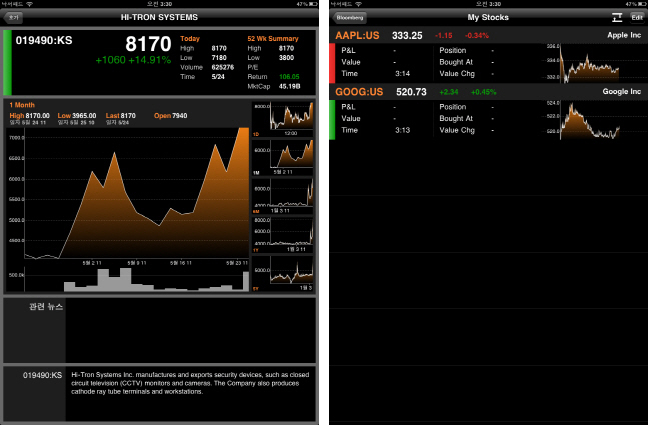This screenshot has width=648, height=425.
Task: Tap the 52 Wk Summary heading
Action: click(273, 38)
